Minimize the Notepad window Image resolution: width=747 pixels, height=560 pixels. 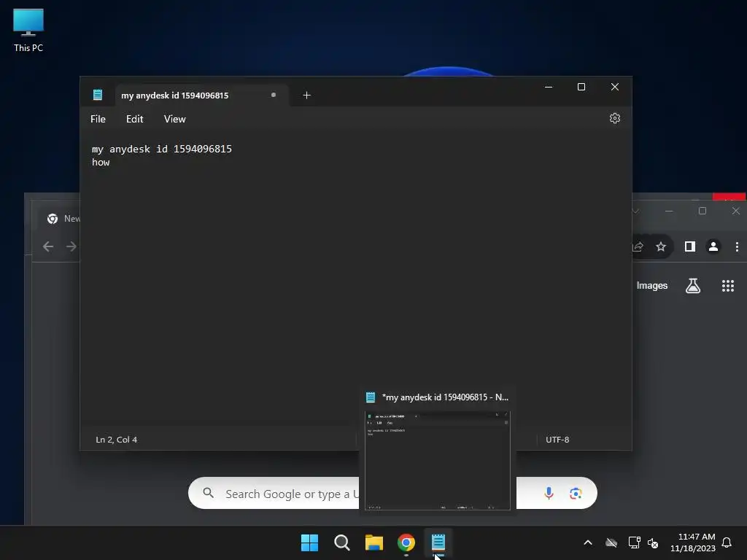[549, 87]
